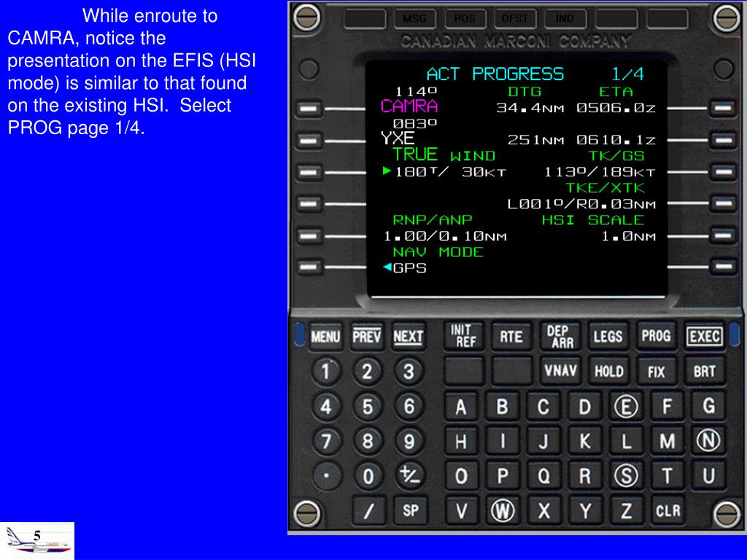
Task: Click right line select key beside TK/GS value
Action: tap(723, 171)
